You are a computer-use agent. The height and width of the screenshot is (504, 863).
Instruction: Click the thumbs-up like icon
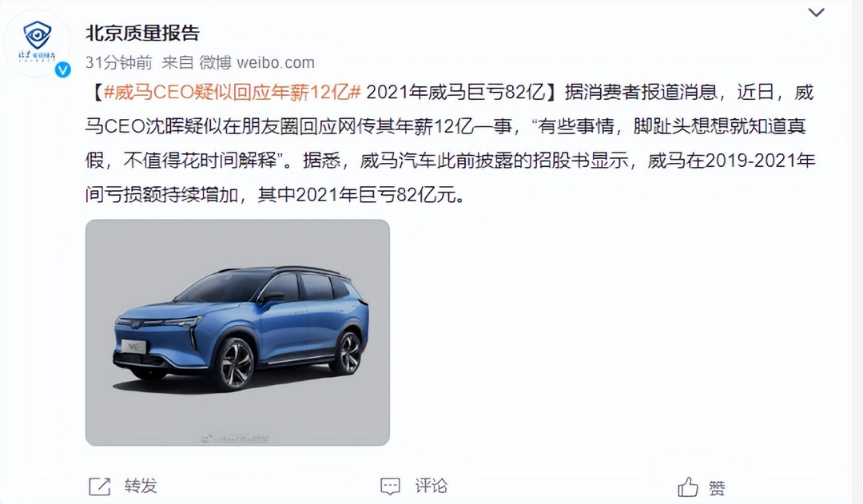tap(687, 487)
